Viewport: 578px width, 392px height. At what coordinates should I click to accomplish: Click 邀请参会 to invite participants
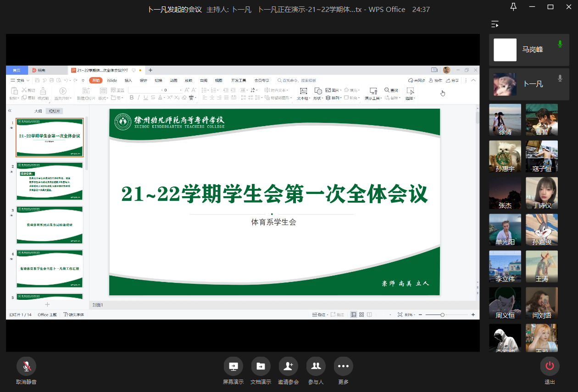click(288, 366)
